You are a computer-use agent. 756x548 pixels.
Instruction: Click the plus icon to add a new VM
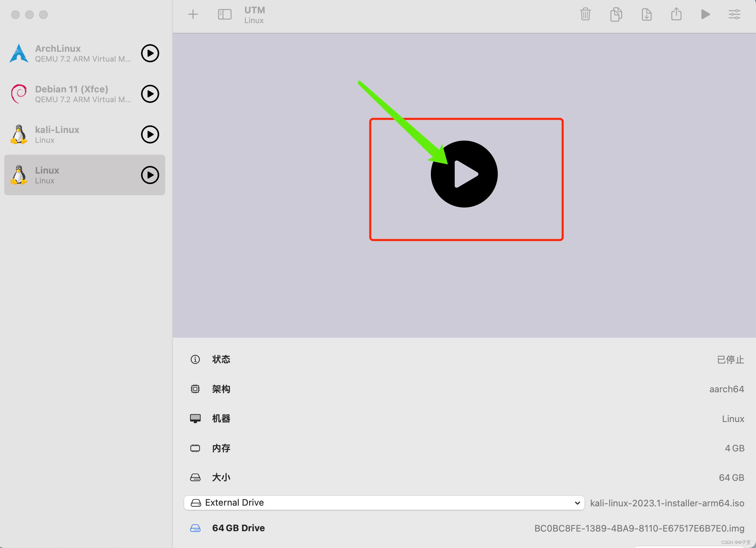tap(193, 14)
